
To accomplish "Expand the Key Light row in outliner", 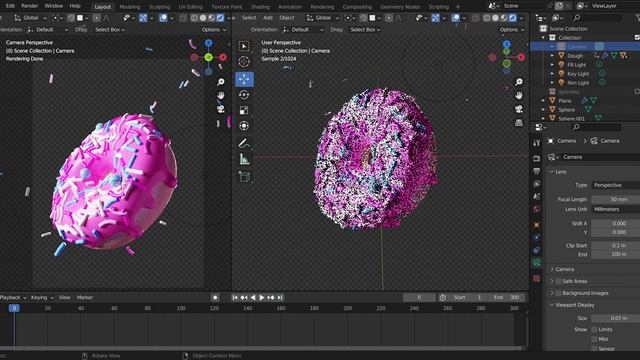I will pyautogui.click(x=552, y=74).
